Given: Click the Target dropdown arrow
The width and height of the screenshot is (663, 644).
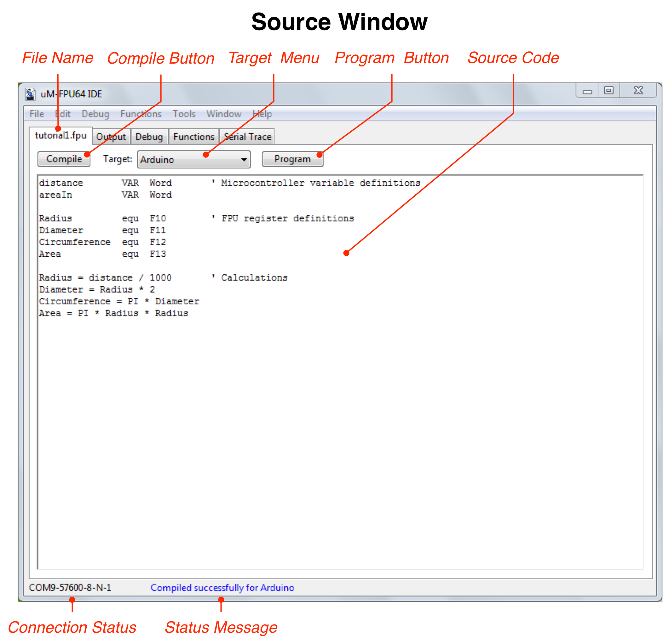Looking at the screenshot, I should pos(244,160).
